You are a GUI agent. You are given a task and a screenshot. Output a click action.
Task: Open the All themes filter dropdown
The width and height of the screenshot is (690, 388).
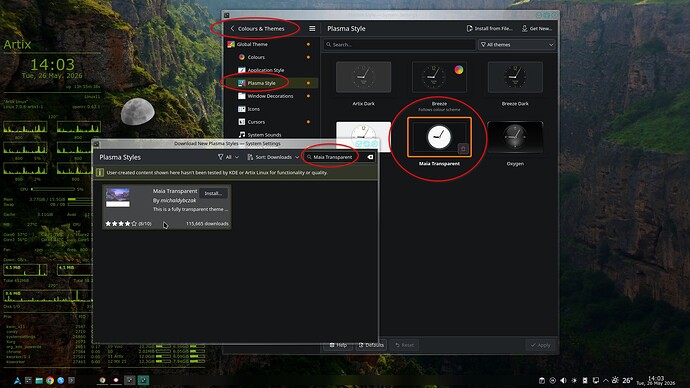coord(517,44)
